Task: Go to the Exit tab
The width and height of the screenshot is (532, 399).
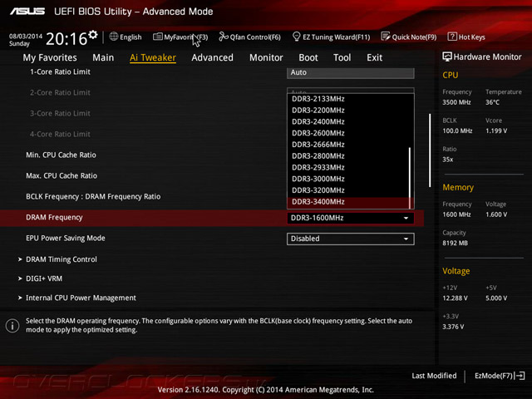Action: coord(374,57)
